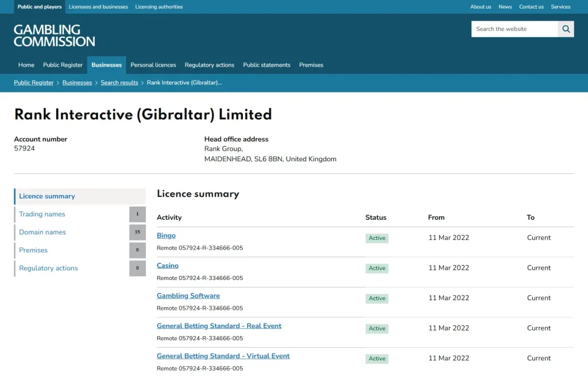Image resolution: width=588 pixels, height=377 pixels.
Task: Click the Active status badge for Casino
Action: 377,268
